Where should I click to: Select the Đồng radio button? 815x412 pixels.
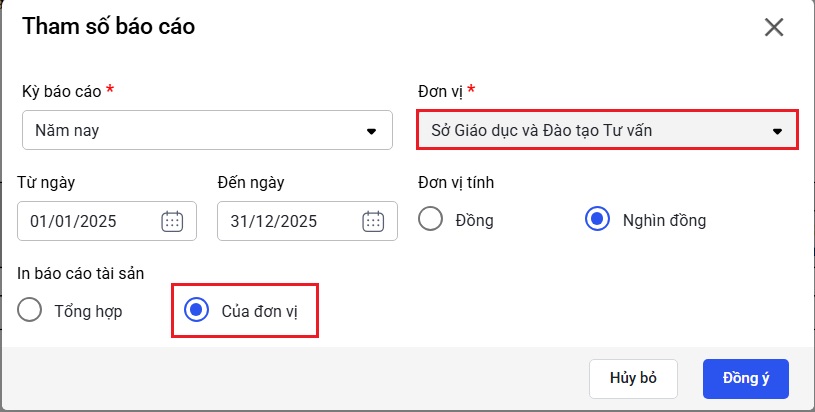(x=431, y=220)
